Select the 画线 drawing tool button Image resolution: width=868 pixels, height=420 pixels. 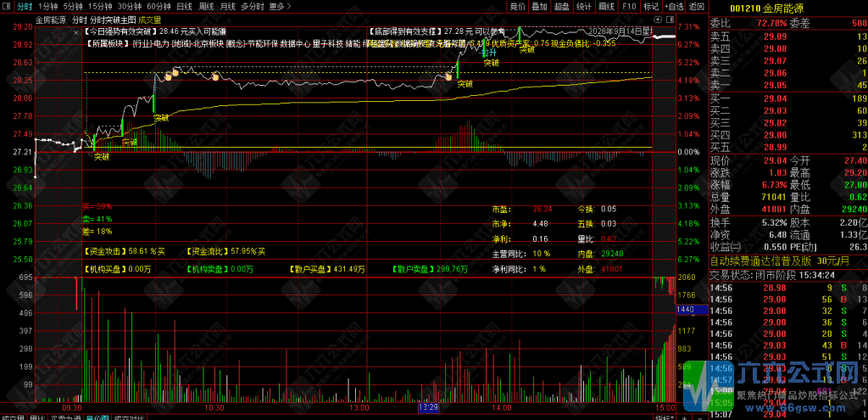point(606,7)
